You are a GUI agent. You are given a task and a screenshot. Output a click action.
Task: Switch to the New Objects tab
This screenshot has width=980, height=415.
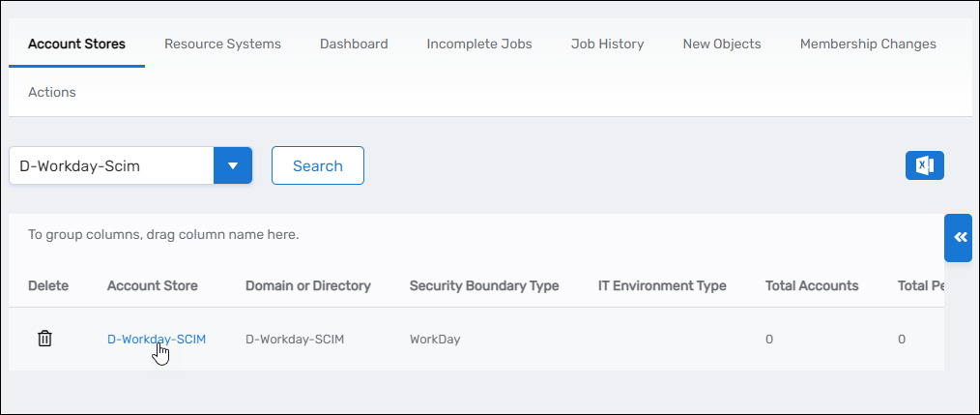pos(721,44)
